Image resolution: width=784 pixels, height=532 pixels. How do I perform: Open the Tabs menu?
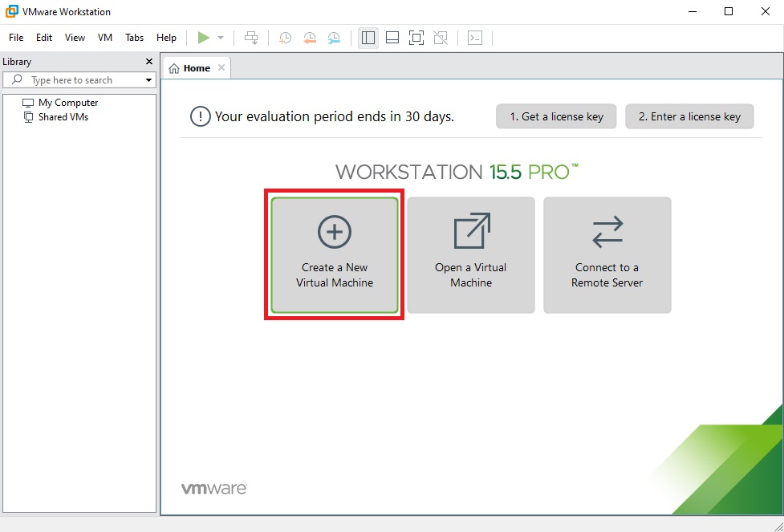(135, 38)
